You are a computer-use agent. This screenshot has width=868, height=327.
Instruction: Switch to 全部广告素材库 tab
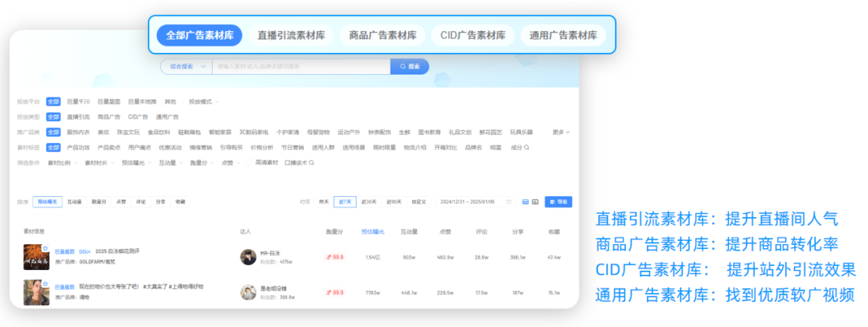click(199, 35)
